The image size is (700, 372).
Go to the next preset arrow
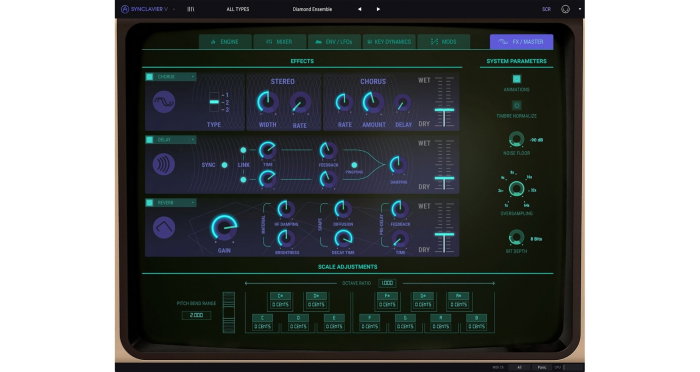coord(378,9)
